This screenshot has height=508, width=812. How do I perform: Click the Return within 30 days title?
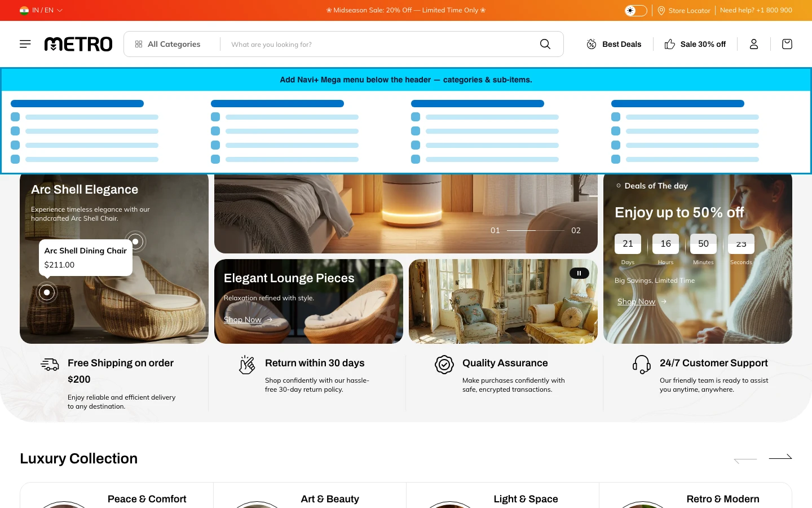point(315,363)
